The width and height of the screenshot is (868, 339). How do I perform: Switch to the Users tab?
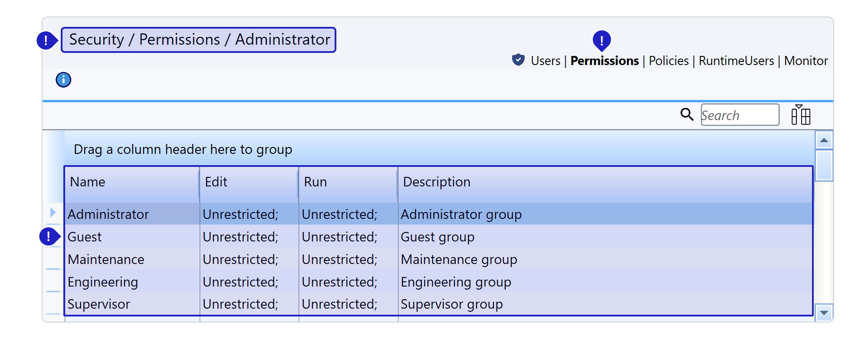tap(546, 61)
